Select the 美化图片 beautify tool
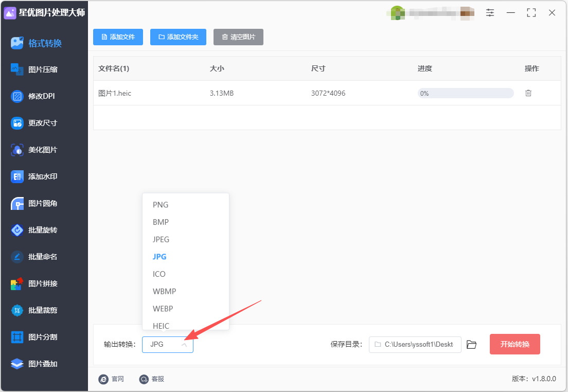Image resolution: width=568 pixels, height=392 pixels. click(33, 150)
